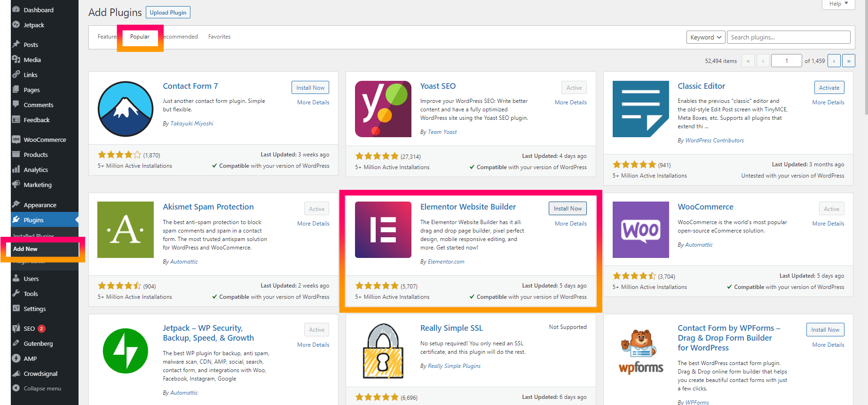
Task: Click the WooCommerce purple Woo logo
Action: coord(641,230)
